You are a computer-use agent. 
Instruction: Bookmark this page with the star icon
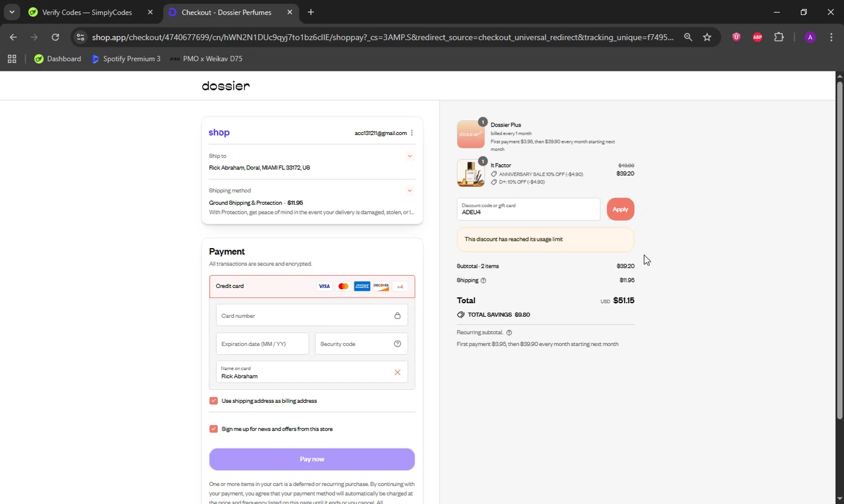(x=707, y=37)
